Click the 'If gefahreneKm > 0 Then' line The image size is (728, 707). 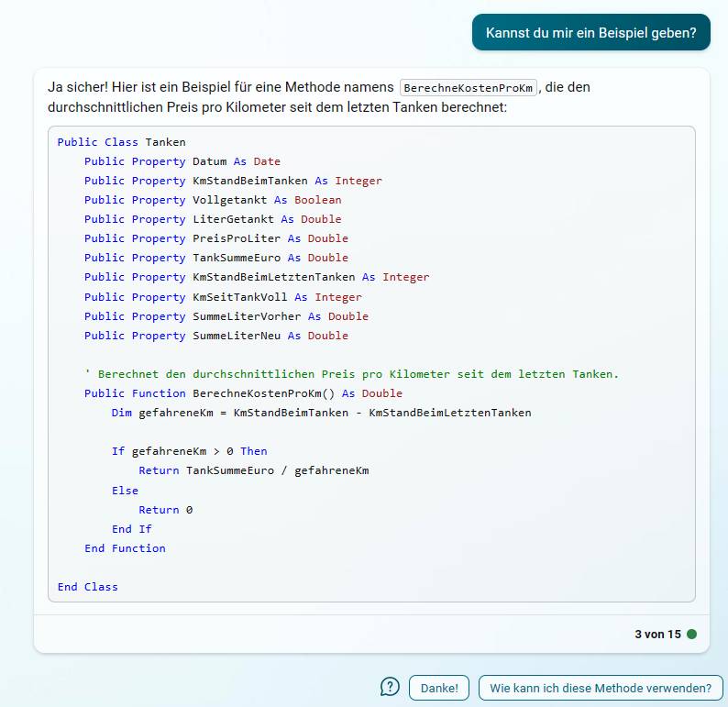point(190,451)
